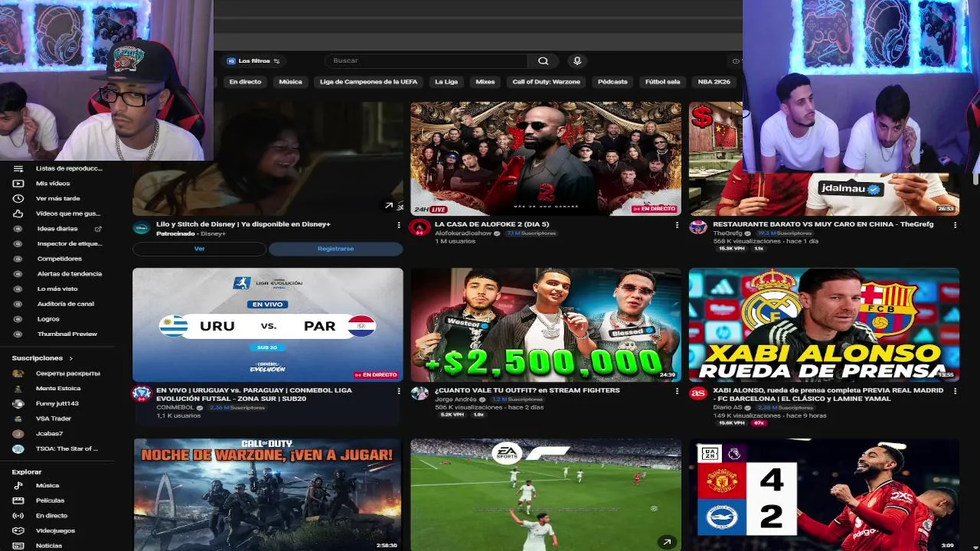The width and height of the screenshot is (980, 551).
Task: Open Alofokeradioshow channel avatar
Action: [x=420, y=227]
